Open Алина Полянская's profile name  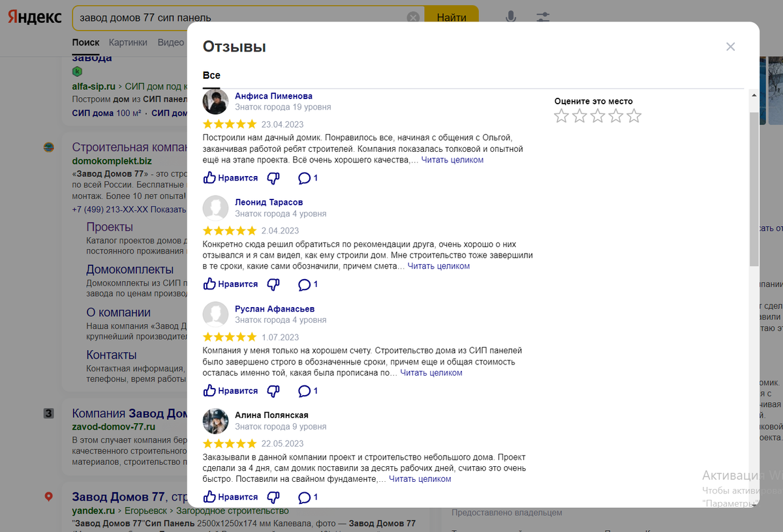(271, 415)
